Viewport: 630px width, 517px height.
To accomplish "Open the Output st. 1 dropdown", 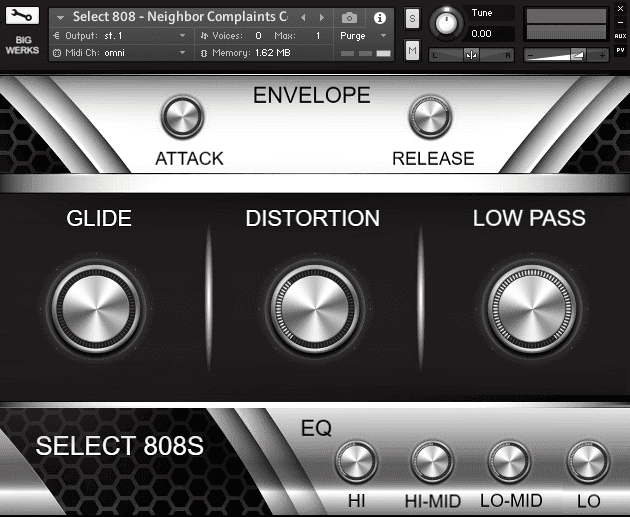I will tap(119, 36).
